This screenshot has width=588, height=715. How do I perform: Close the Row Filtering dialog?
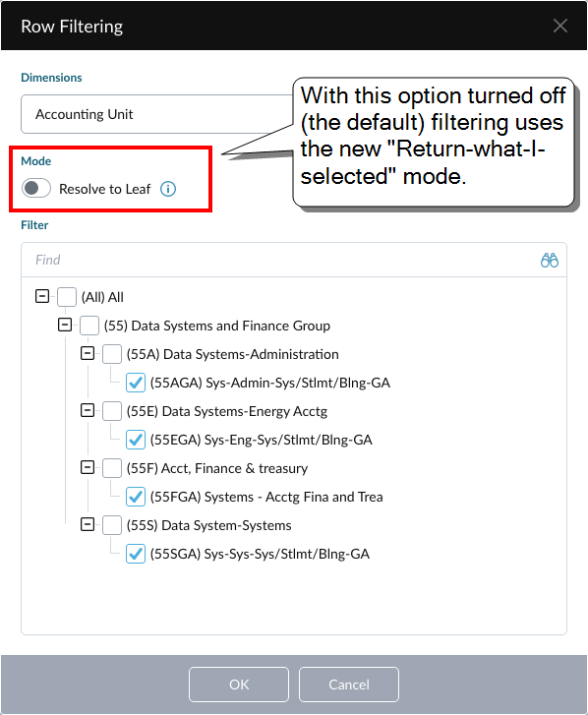click(560, 26)
